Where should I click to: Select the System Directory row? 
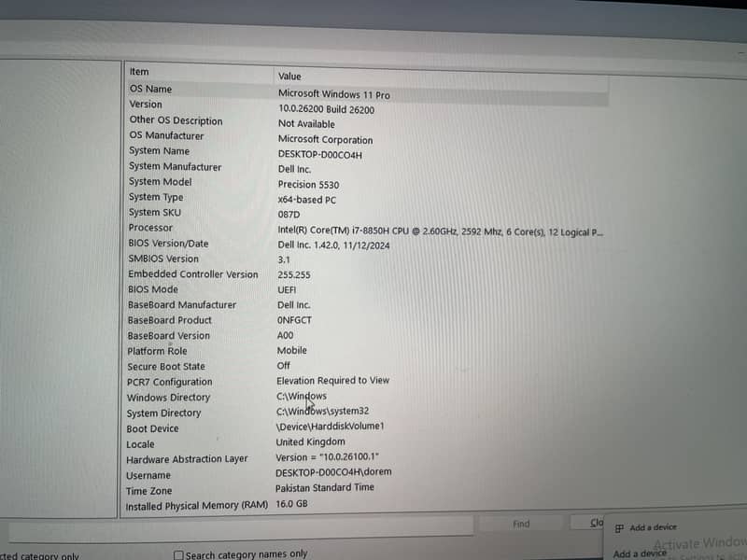tap(164, 413)
